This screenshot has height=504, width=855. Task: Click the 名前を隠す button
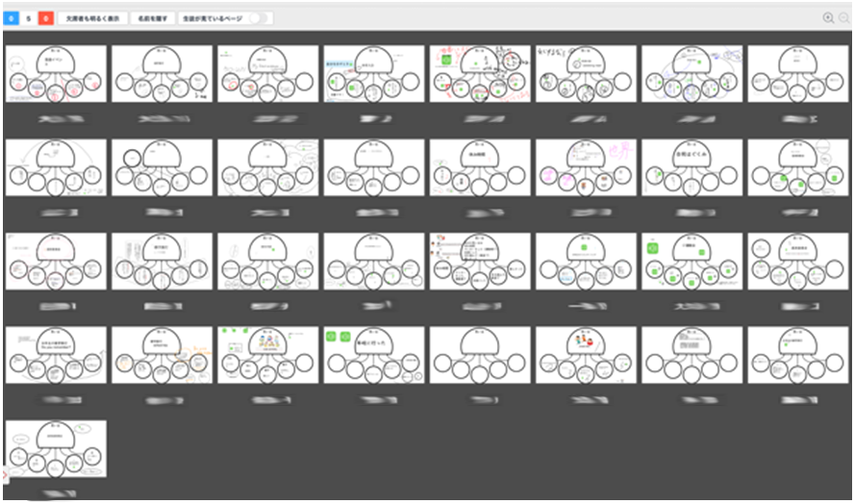tap(153, 18)
